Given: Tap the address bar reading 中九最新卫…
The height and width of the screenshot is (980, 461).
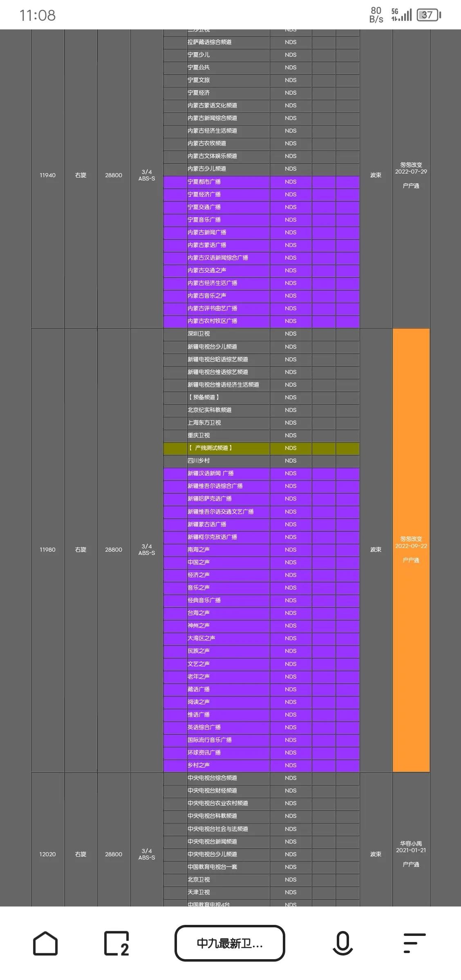Looking at the screenshot, I should click(x=230, y=943).
